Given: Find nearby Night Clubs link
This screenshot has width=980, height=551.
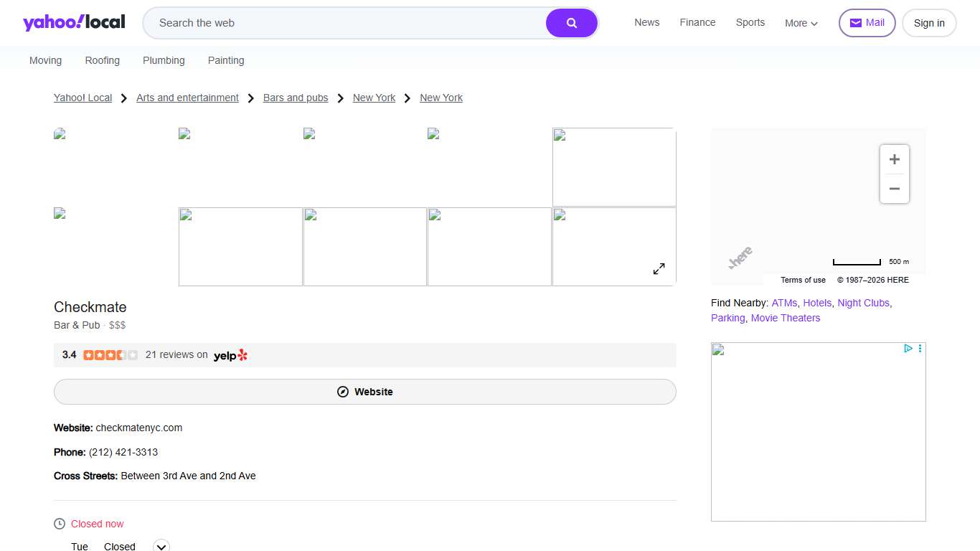Looking at the screenshot, I should (x=863, y=303).
